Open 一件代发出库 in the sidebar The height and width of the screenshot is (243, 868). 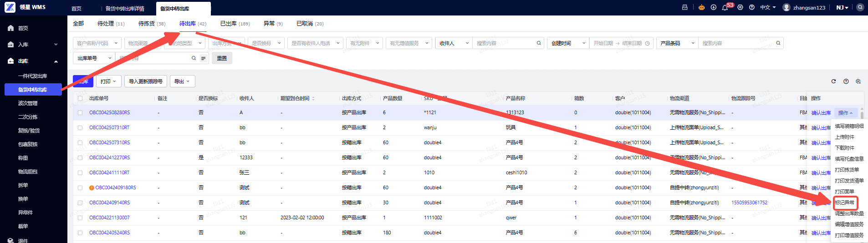pyautogui.click(x=32, y=76)
